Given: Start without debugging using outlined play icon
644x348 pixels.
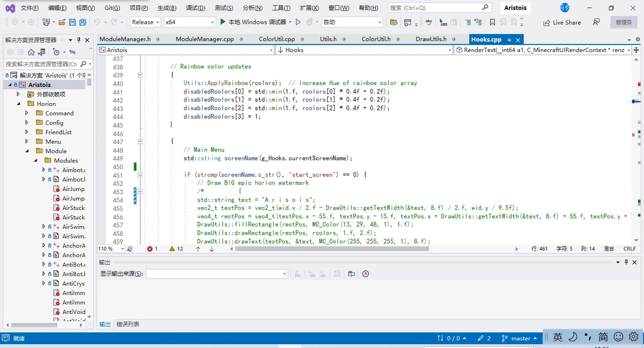Looking at the screenshot, I should tap(298, 22).
